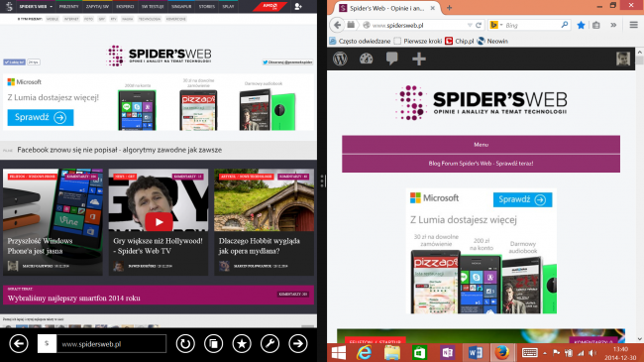Go back with bottom bar arrow button
644x362 pixels.
coord(19,343)
